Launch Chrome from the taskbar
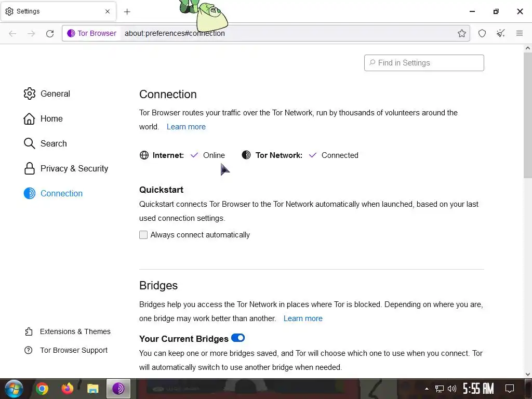 42,389
